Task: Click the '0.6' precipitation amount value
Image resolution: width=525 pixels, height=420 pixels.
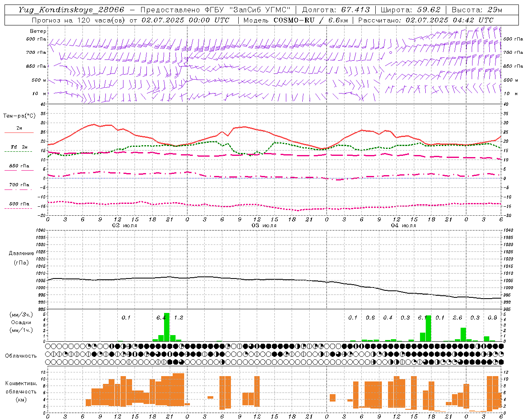Action: tap(370, 317)
